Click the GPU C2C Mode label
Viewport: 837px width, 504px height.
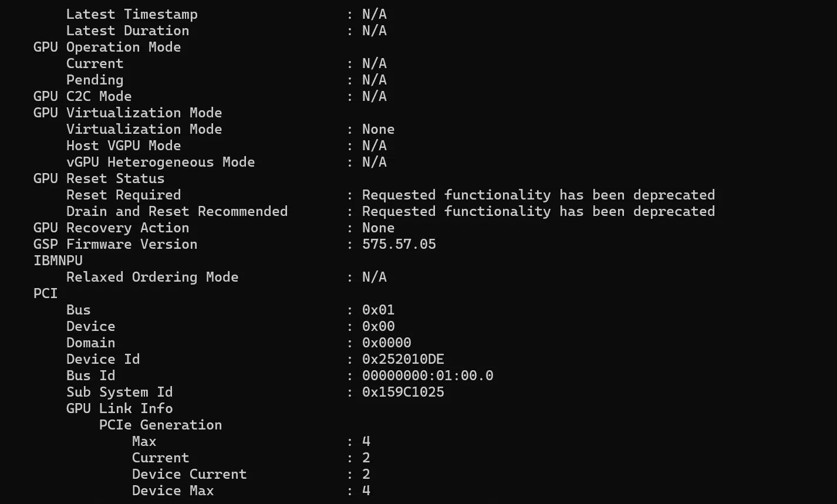click(x=82, y=96)
